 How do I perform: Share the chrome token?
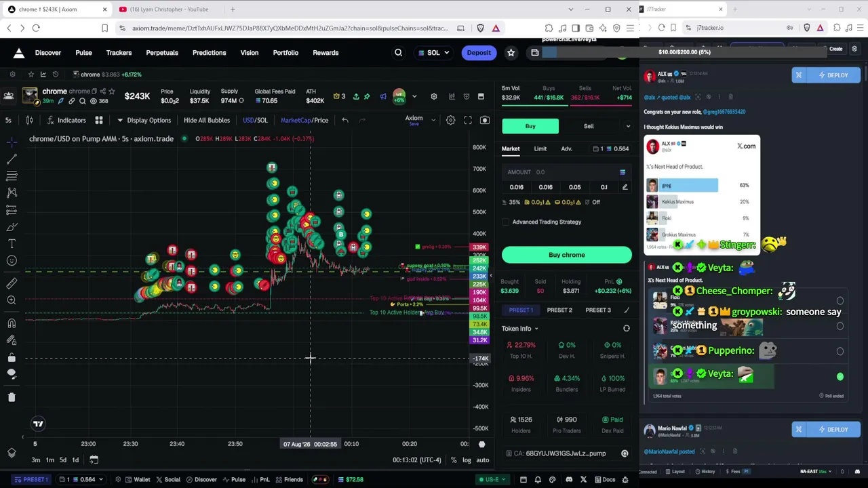[103, 91]
